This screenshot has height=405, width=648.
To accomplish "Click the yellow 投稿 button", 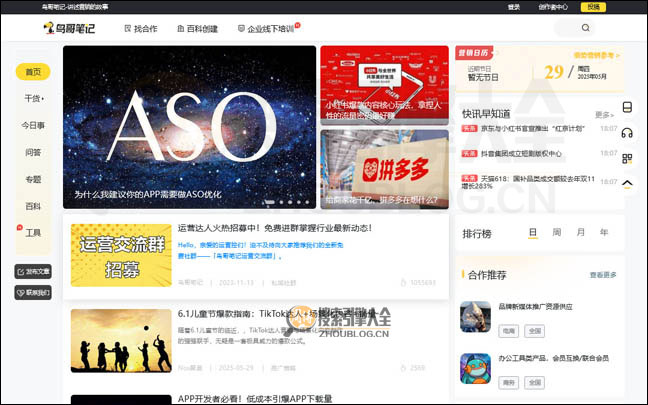I will tap(593, 7).
